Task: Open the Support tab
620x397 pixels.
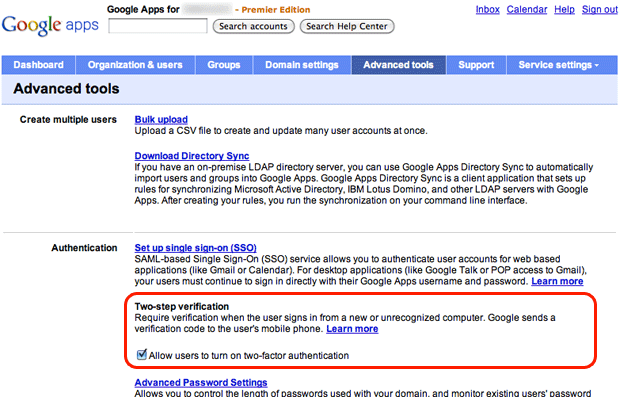Action: tap(476, 65)
